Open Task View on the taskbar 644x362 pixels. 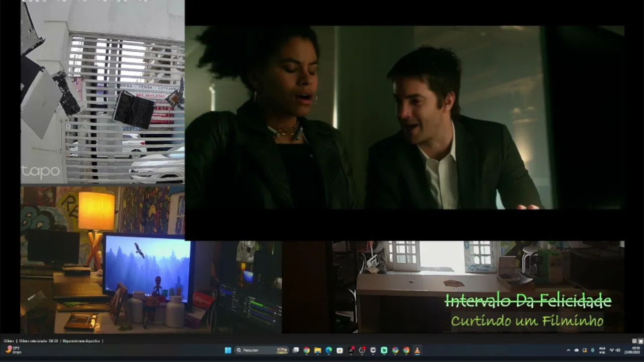coord(296,350)
